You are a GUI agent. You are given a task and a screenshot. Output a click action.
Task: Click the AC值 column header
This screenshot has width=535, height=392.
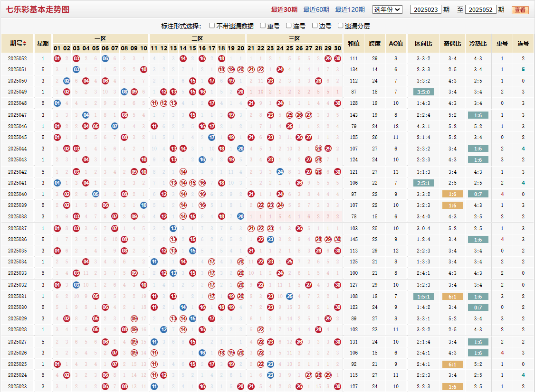point(396,44)
